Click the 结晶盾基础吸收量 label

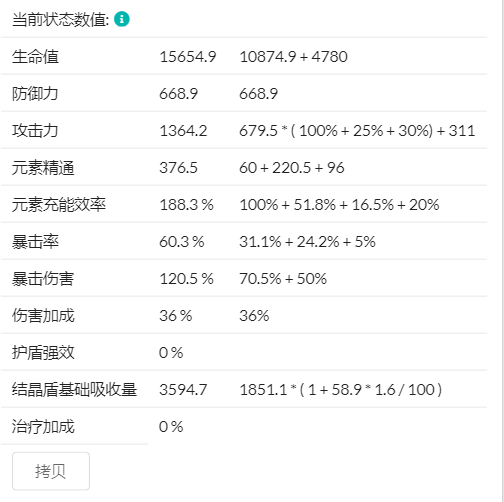pos(74,389)
